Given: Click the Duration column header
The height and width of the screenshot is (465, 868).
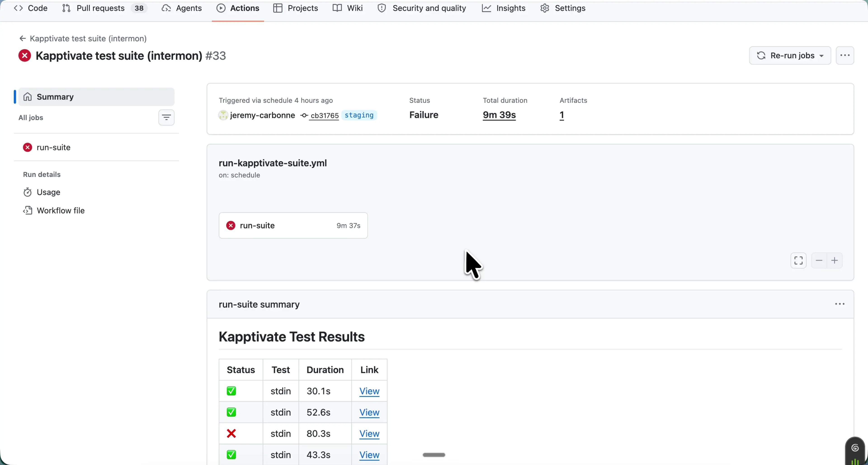Looking at the screenshot, I should pos(325,370).
